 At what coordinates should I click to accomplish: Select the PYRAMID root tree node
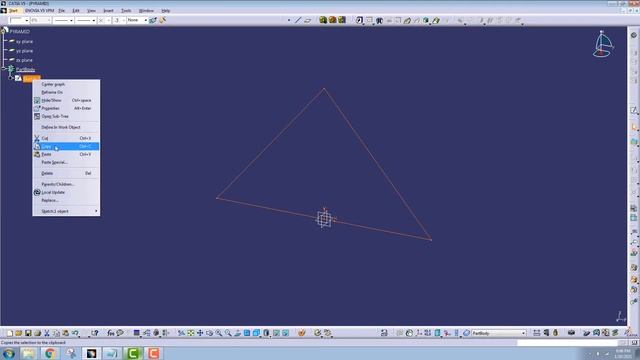(20, 31)
